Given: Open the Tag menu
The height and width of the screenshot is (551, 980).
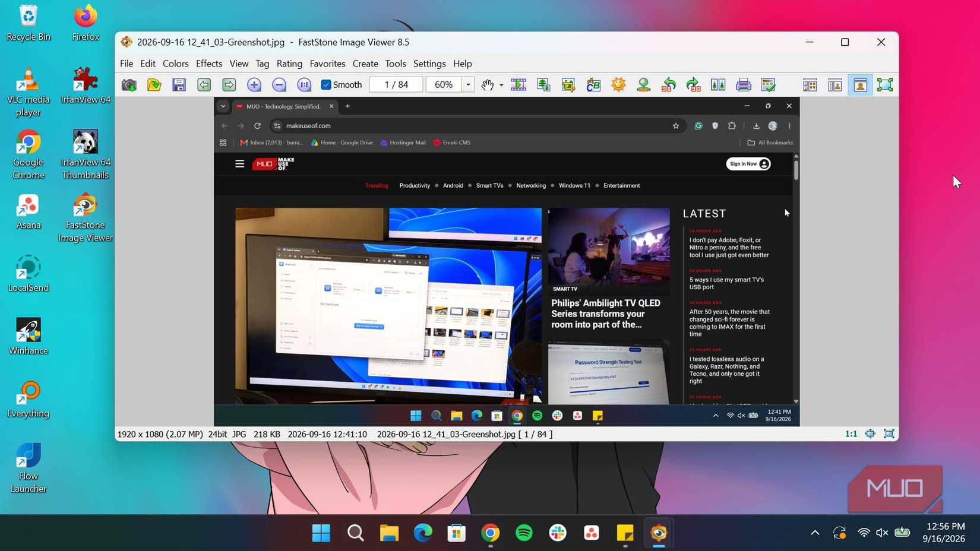Looking at the screenshot, I should pyautogui.click(x=263, y=64).
